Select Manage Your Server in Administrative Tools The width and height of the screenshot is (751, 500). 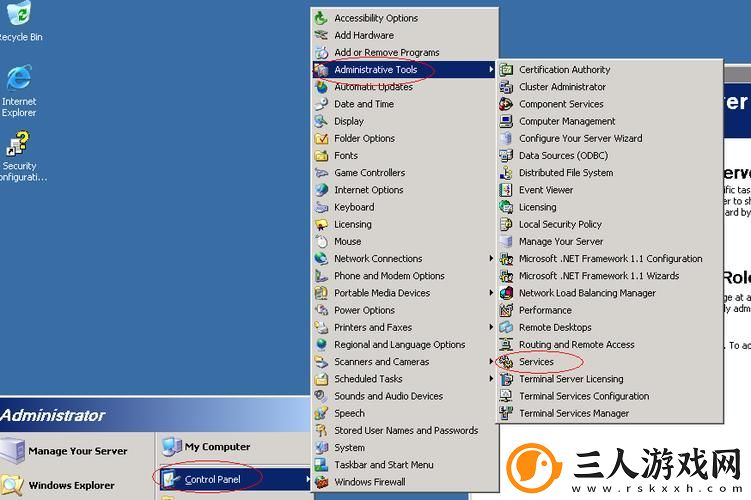(x=610, y=242)
